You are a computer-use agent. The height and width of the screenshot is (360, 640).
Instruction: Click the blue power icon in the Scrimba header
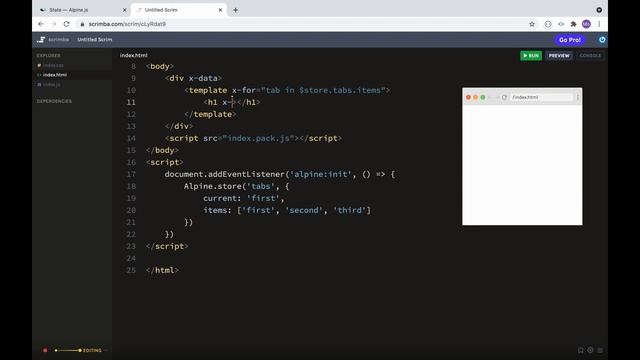[602, 40]
